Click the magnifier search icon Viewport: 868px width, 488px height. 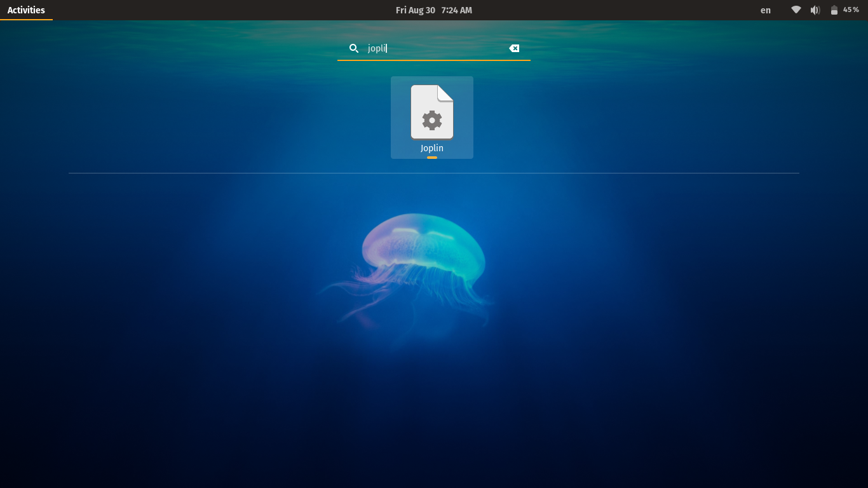[x=354, y=48]
